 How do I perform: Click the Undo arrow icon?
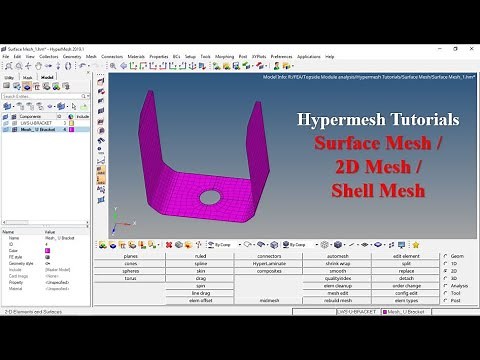click(83, 66)
